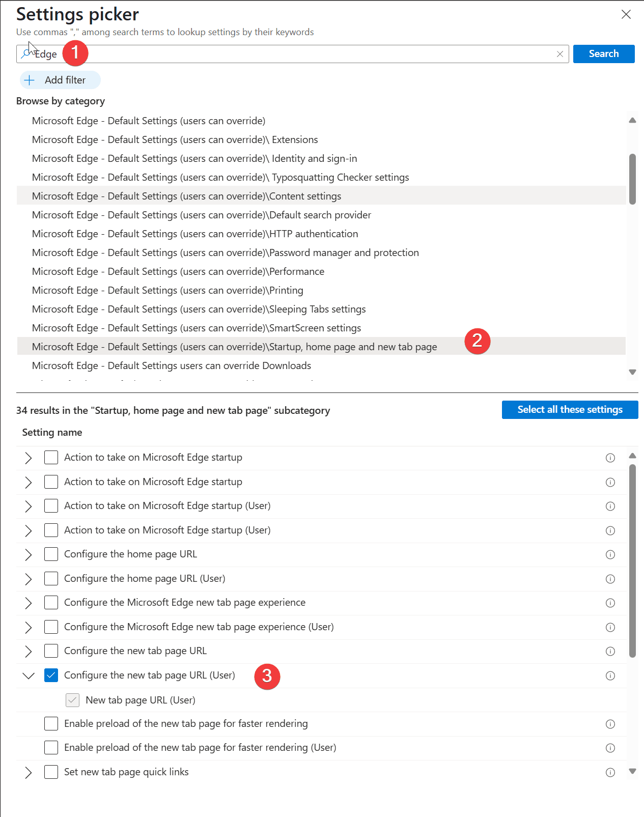Expand Configure the new tab page URL row
Viewport: 644px width, 817px height.
coord(29,652)
